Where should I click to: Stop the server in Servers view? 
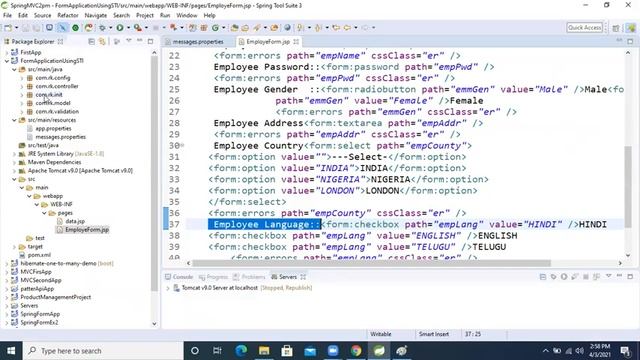click(586, 277)
